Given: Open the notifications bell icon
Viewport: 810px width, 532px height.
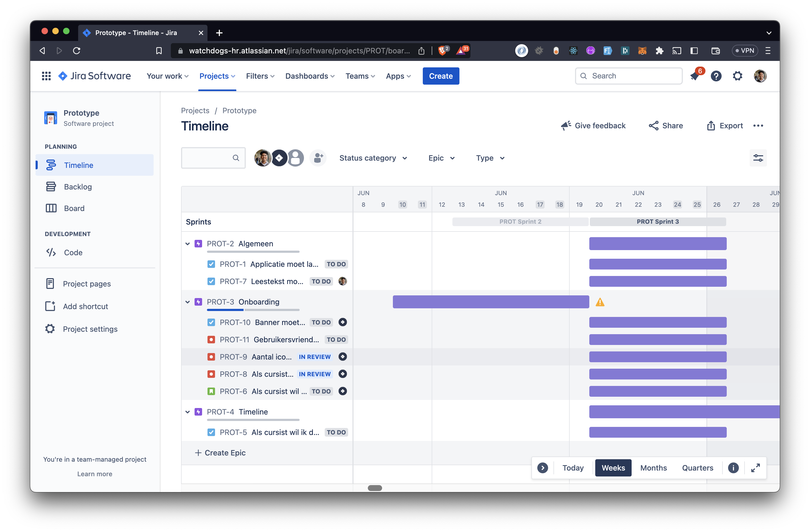Looking at the screenshot, I should [x=695, y=76].
